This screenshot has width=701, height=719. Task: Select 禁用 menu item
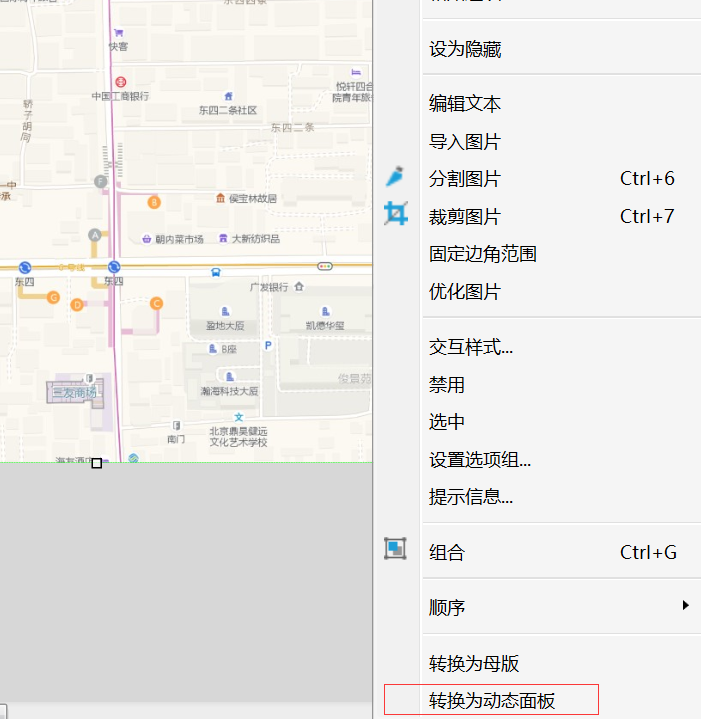(x=447, y=384)
